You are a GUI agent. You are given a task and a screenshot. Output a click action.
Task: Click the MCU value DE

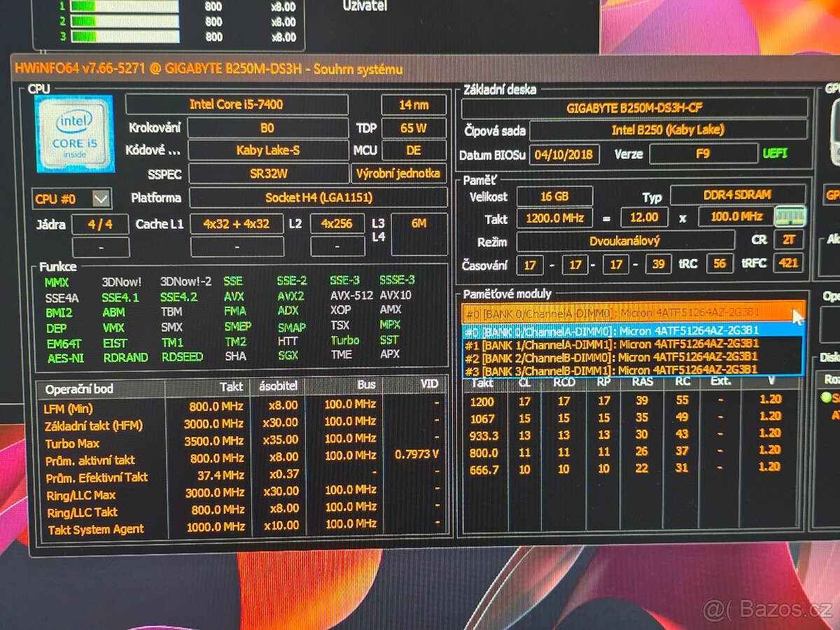pyautogui.click(x=413, y=150)
